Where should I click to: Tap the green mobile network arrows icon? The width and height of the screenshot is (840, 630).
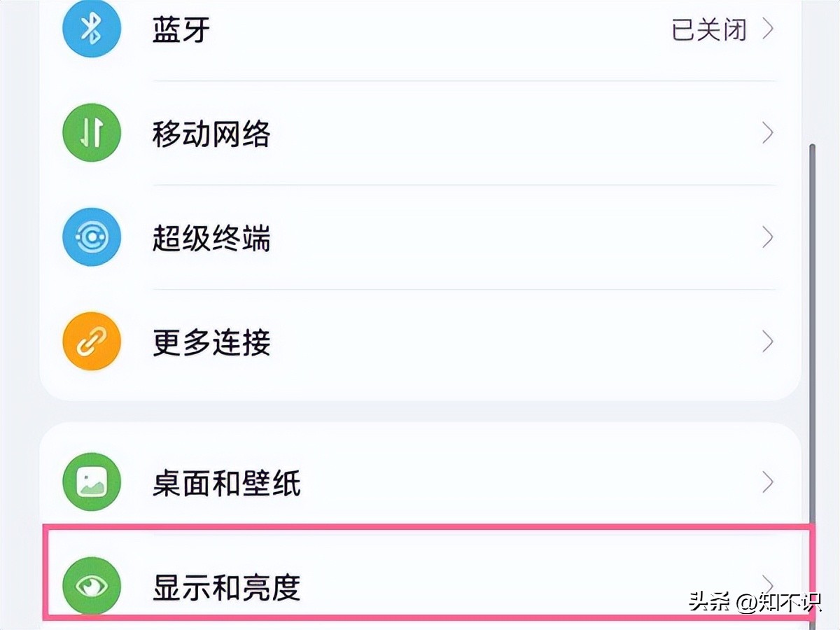(92, 133)
